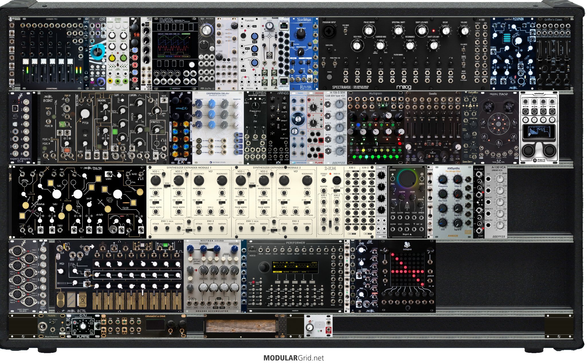Click the Performer sequencer display
The height and width of the screenshot is (364, 588).
tap(295, 268)
